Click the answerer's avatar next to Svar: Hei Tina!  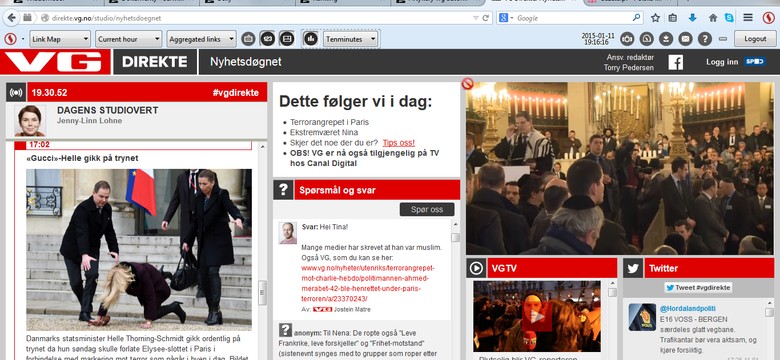point(288,233)
